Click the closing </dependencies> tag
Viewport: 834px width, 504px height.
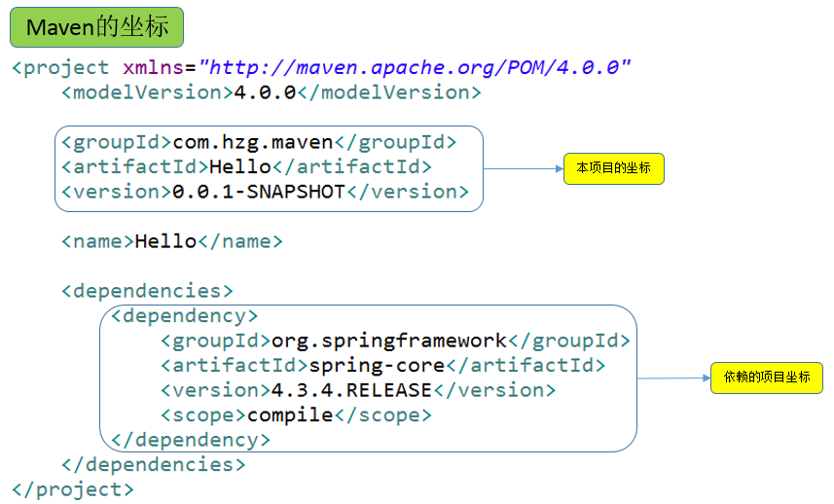click(x=153, y=465)
